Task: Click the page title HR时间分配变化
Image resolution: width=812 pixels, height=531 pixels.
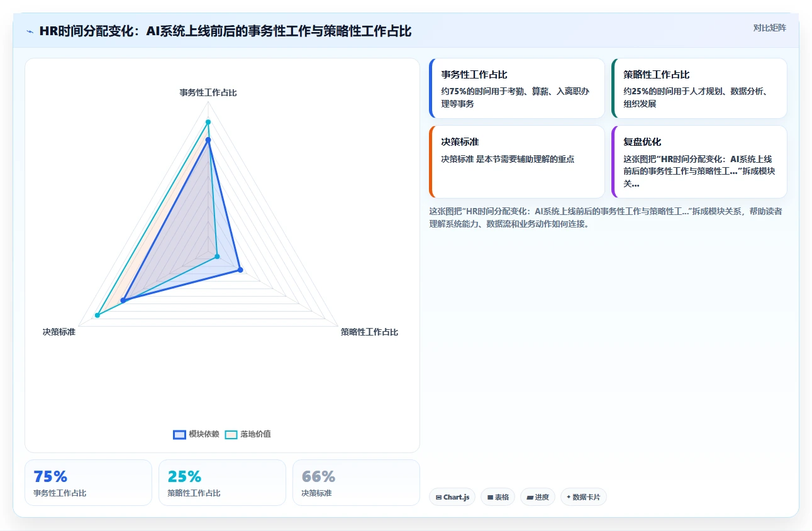Action: [225, 31]
